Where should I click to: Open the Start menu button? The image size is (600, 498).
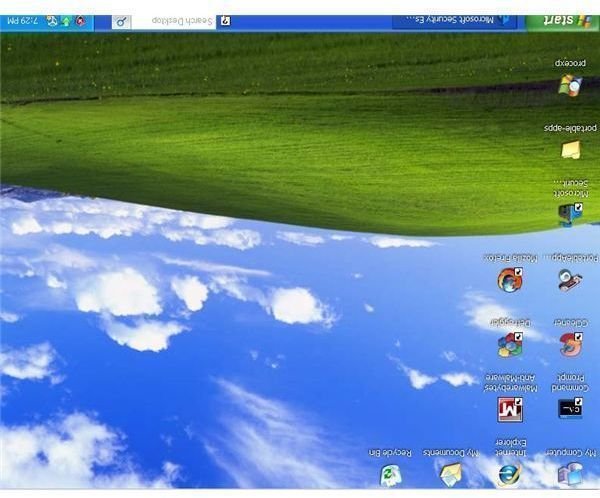[x=562, y=21]
